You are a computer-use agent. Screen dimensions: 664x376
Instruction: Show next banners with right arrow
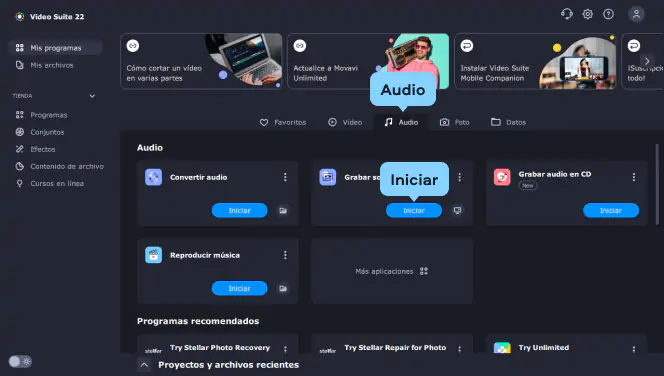point(647,61)
